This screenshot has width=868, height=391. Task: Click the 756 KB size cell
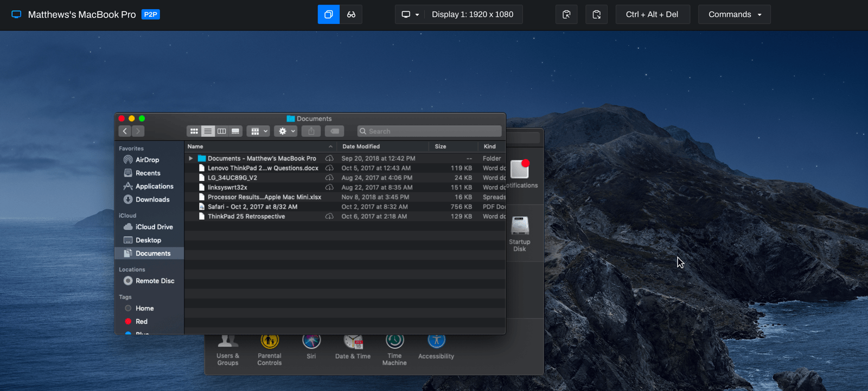tap(461, 206)
